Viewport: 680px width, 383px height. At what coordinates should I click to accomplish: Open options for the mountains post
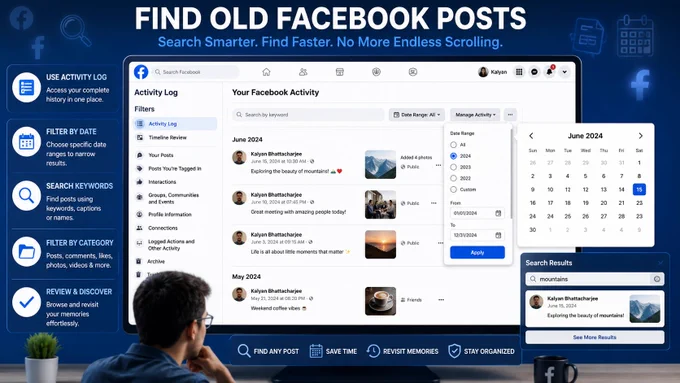[x=438, y=165]
